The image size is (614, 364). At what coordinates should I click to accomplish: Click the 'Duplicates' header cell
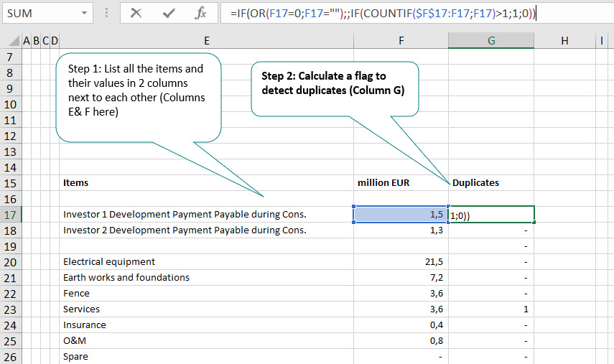491,183
